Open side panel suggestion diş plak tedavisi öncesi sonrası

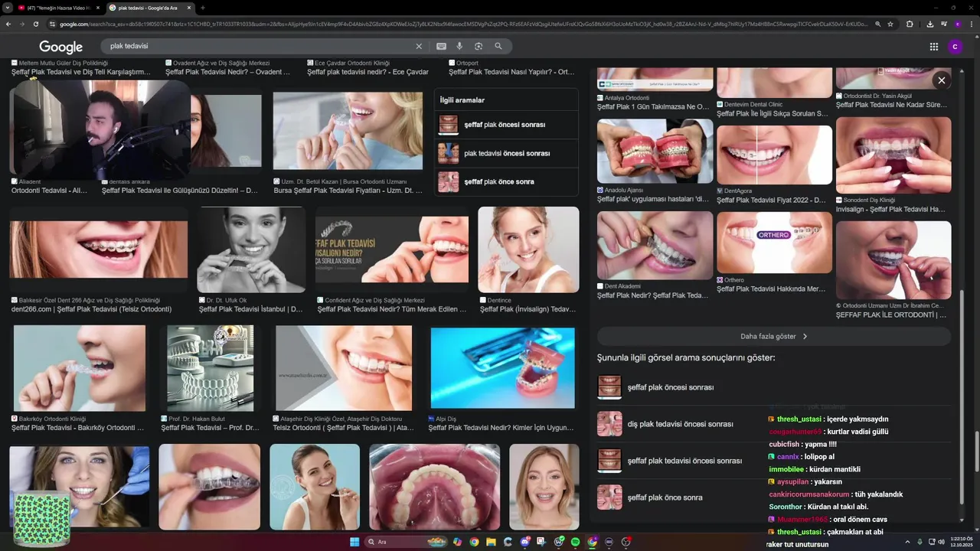click(x=773, y=424)
